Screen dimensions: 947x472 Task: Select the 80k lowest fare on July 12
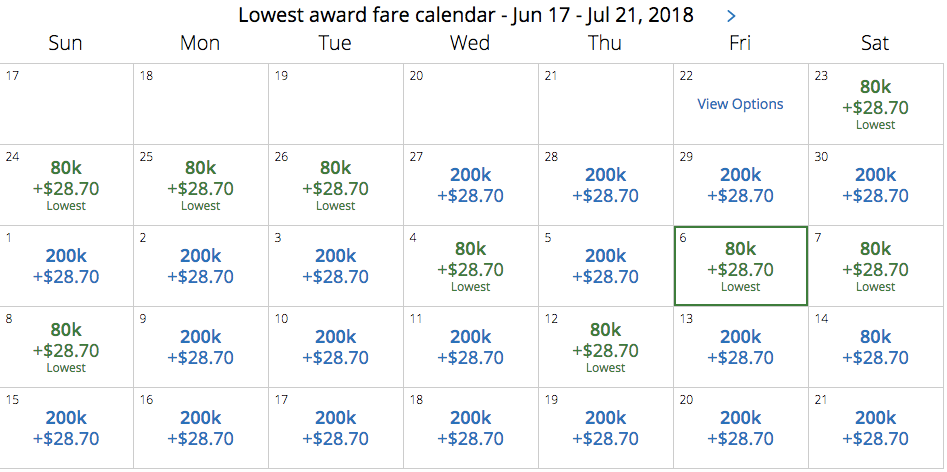point(605,347)
